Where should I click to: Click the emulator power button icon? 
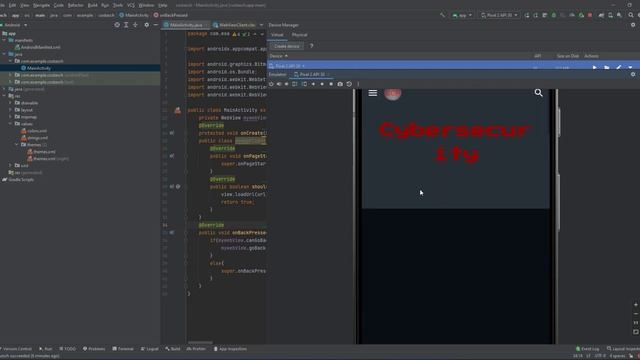coord(271,84)
